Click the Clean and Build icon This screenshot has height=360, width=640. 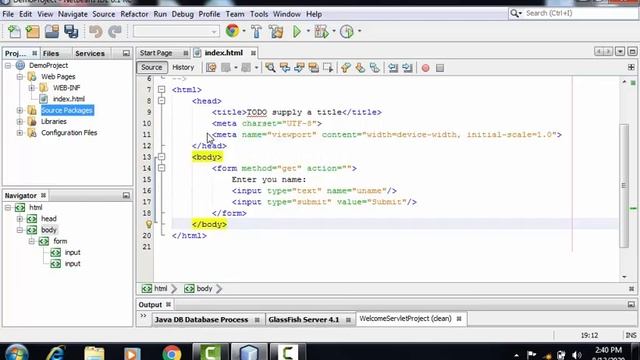tap(276, 31)
